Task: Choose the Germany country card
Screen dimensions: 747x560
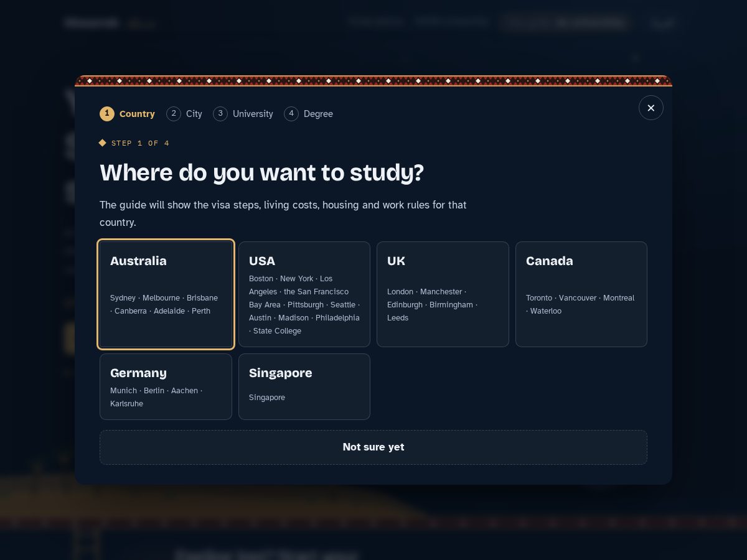Action: [x=166, y=386]
